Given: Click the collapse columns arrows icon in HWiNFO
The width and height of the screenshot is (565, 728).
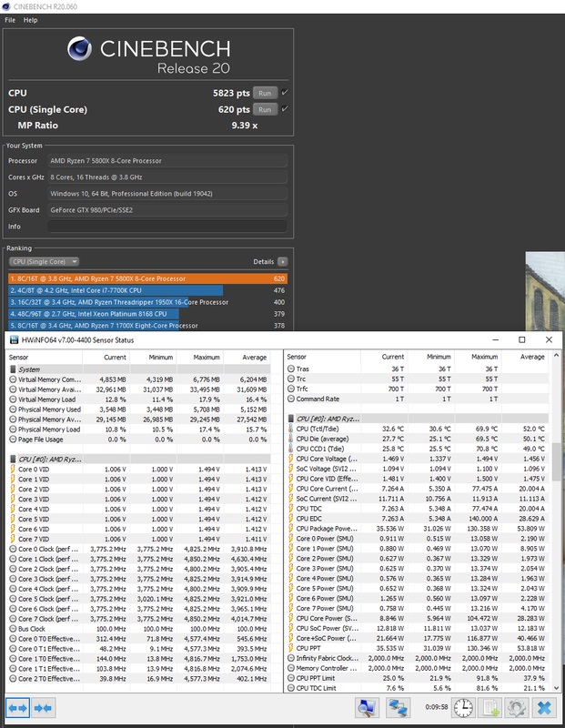Looking at the screenshot, I should pyautogui.click(x=43, y=708).
